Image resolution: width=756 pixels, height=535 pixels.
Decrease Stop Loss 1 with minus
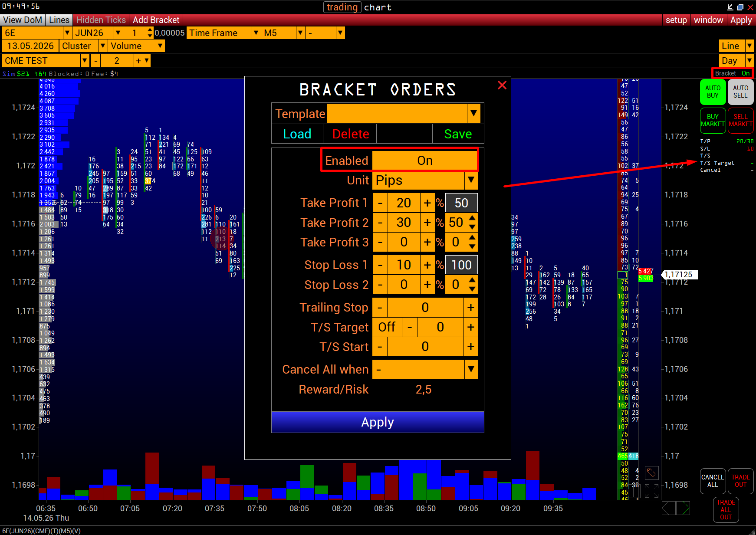pos(380,265)
